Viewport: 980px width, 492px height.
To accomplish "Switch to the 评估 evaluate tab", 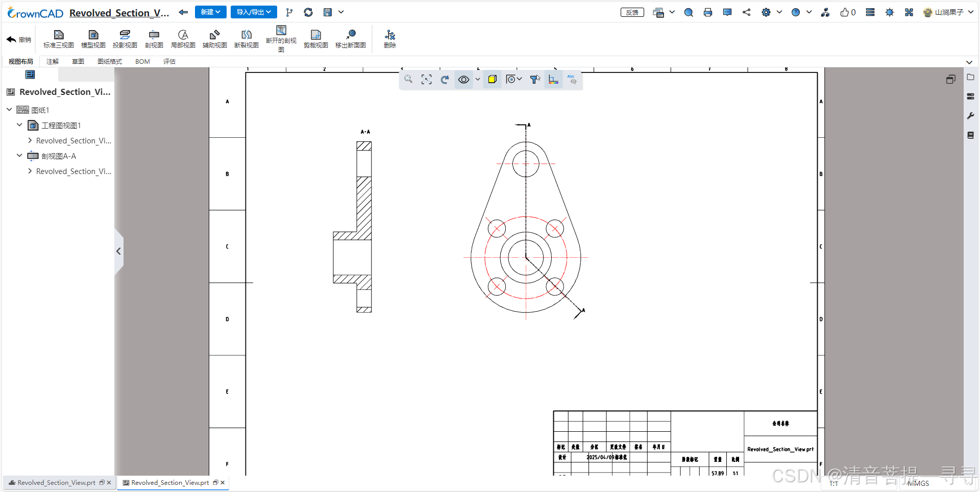I will point(169,61).
